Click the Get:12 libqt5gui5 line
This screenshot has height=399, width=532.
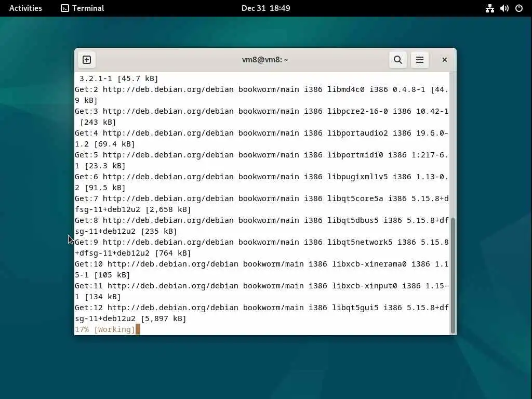[x=262, y=308]
